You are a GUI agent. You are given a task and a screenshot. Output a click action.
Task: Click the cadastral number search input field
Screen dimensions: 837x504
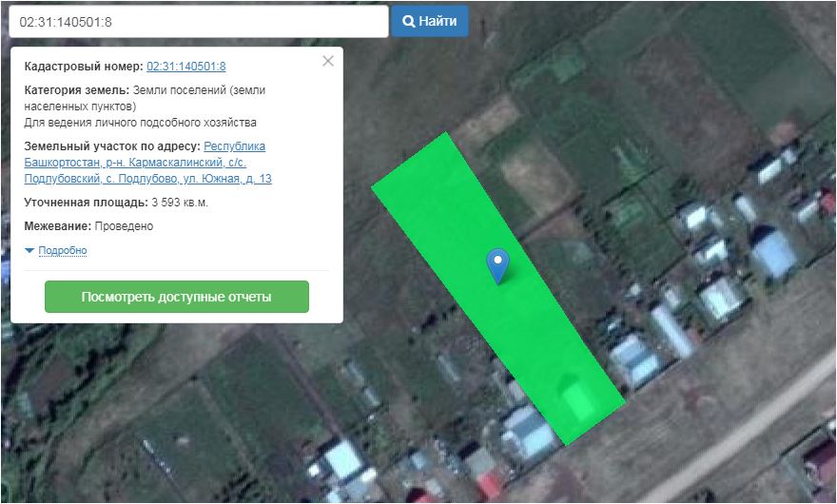[199, 22]
